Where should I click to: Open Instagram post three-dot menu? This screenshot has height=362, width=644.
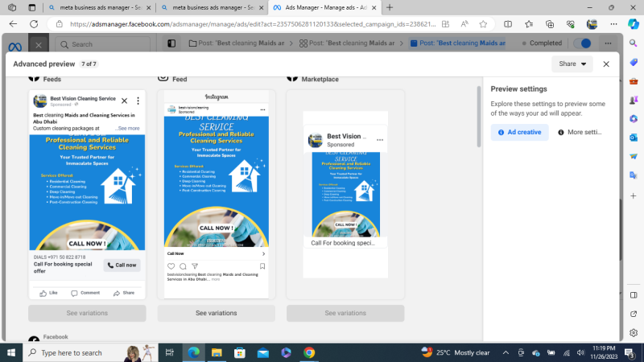(x=263, y=109)
